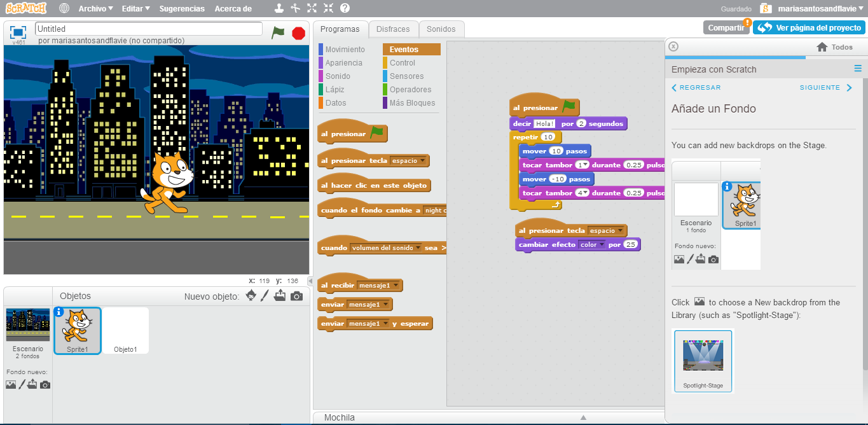The width and height of the screenshot is (868, 425).
Task: Select the Operadores block category
Action: tap(410, 90)
